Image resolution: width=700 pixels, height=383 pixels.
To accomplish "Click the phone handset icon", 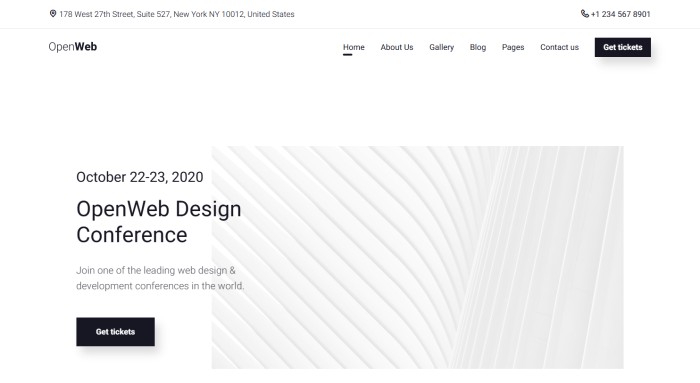I will pyautogui.click(x=584, y=14).
